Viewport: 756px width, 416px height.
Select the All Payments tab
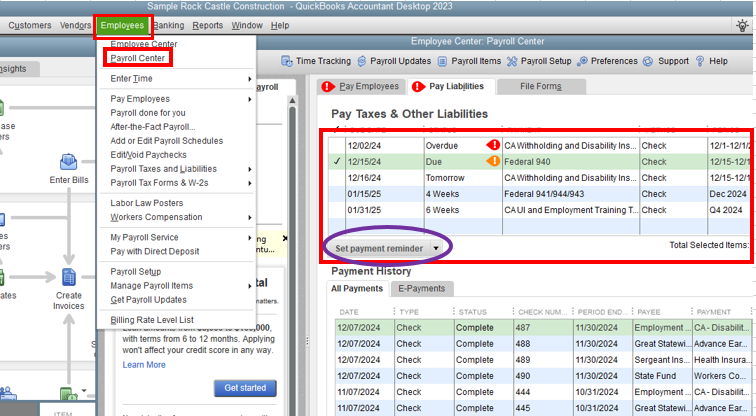[357, 289]
